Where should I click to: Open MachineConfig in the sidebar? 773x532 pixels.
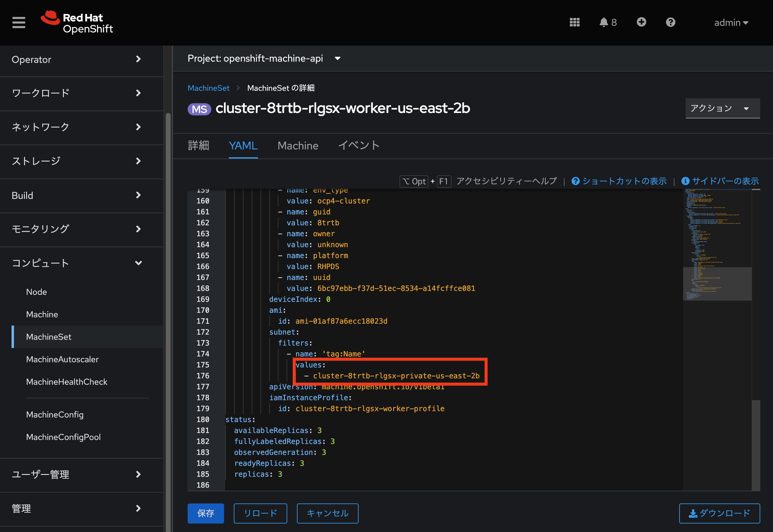[x=55, y=415]
